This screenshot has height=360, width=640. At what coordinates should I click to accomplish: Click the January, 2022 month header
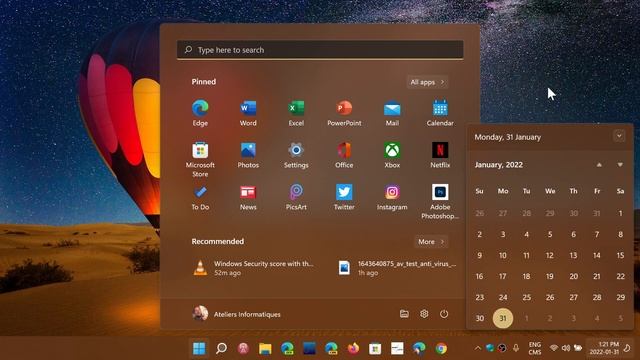[498, 165]
